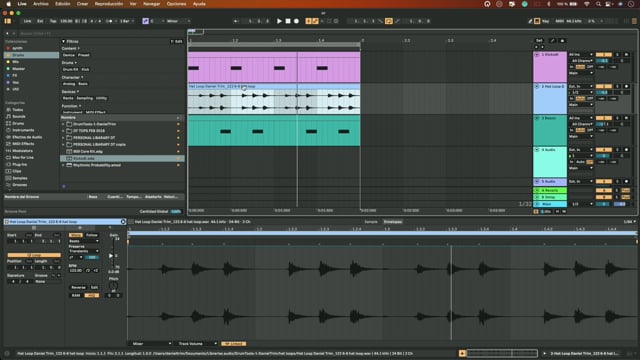Click the Pitch knob in clip view
Viewport: 640px width, 360px height.
click(x=113, y=286)
